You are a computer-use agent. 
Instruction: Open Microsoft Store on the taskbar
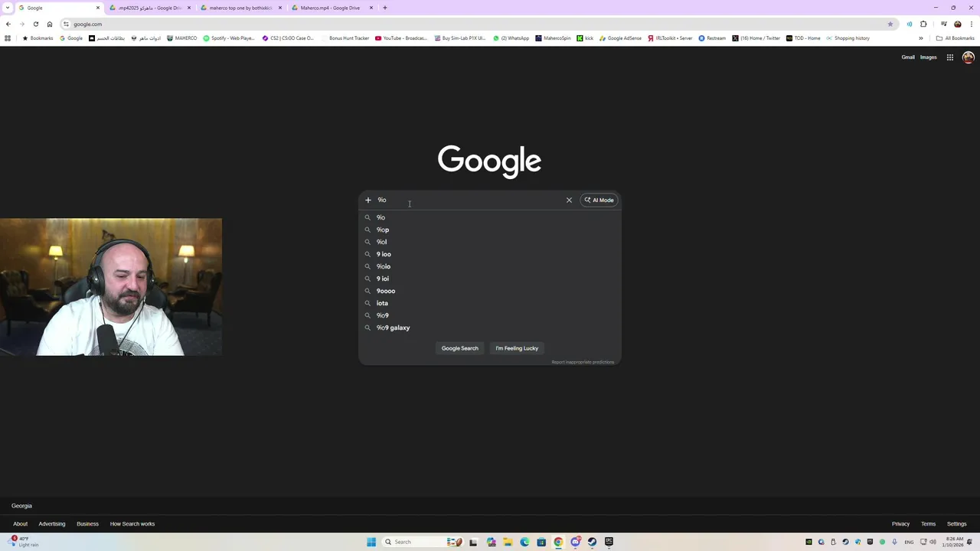click(541, 542)
